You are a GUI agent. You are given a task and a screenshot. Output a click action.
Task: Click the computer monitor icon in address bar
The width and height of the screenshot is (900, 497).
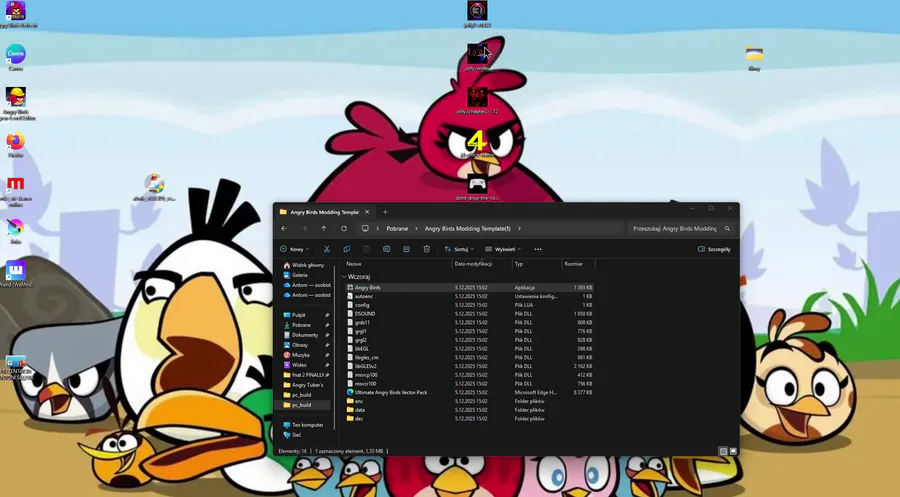click(x=364, y=228)
